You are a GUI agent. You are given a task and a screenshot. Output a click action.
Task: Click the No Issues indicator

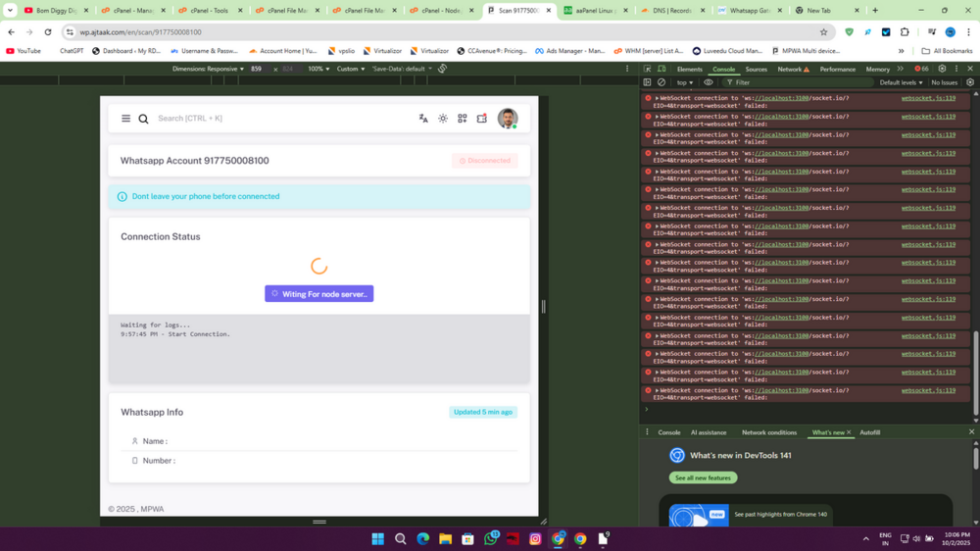[944, 82]
